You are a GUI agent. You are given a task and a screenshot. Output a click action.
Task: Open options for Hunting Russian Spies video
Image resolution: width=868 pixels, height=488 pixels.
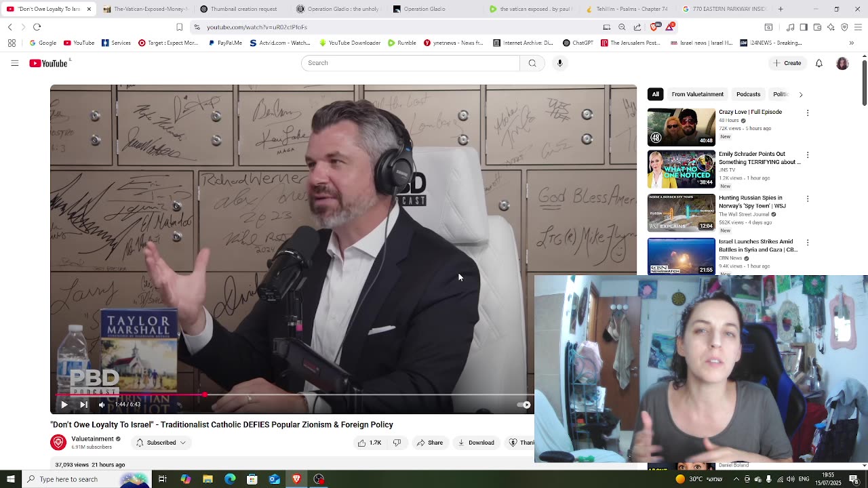pos(807,199)
